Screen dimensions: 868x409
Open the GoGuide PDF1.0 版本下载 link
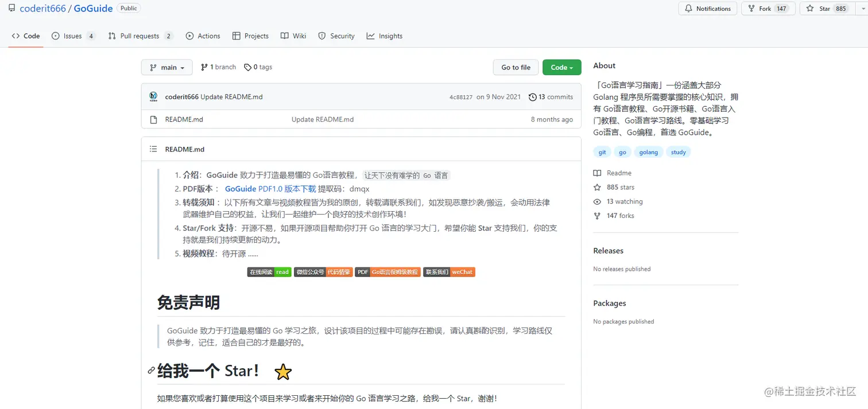coord(270,189)
